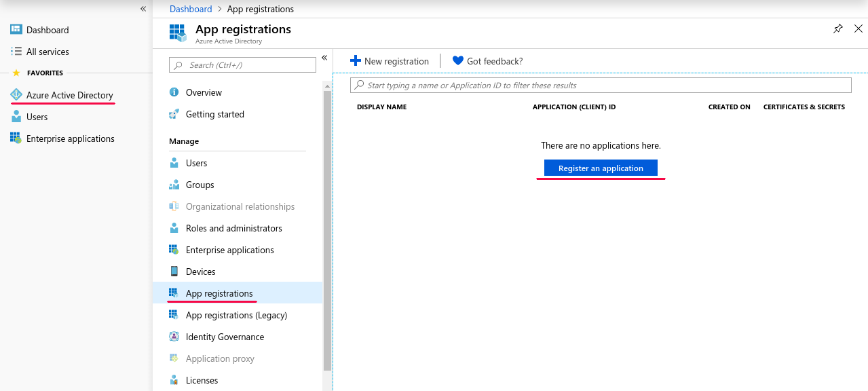Pin the App registrations blade
Image resolution: width=868 pixels, height=391 pixels.
[837, 29]
